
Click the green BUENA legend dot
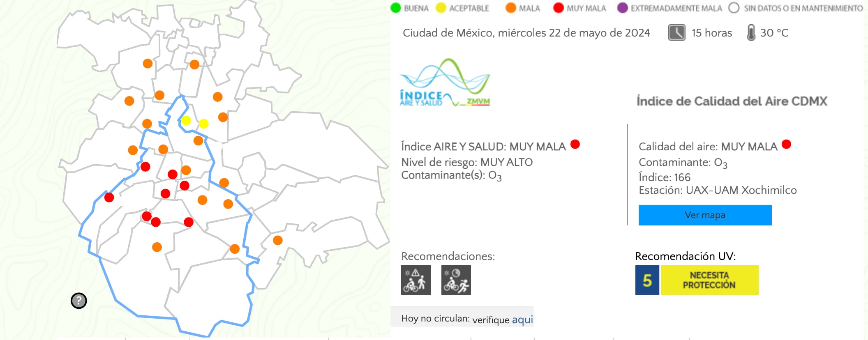395,8
